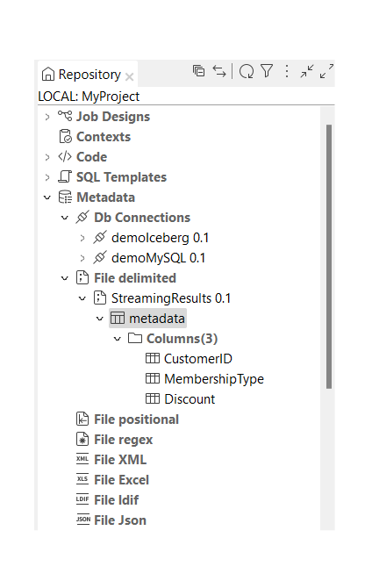Open the three-dot view menu
Screen dimensions: 372x588
[287, 71]
